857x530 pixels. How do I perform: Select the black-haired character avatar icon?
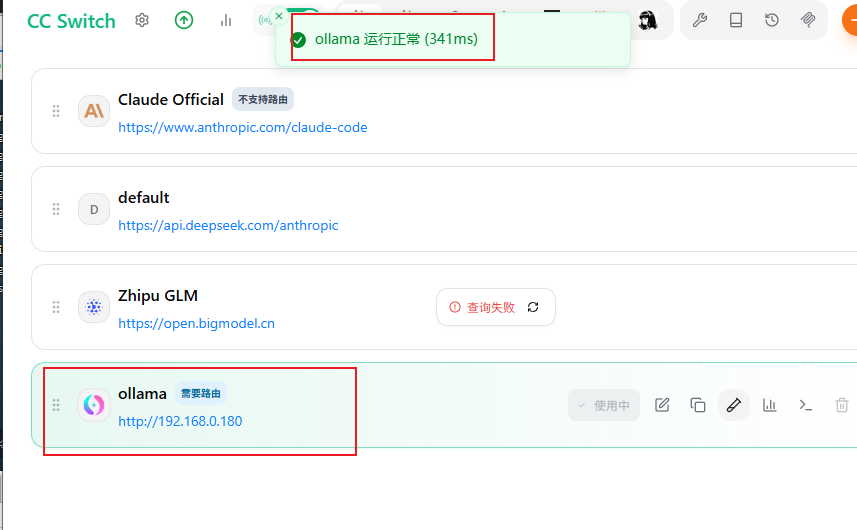[648, 20]
